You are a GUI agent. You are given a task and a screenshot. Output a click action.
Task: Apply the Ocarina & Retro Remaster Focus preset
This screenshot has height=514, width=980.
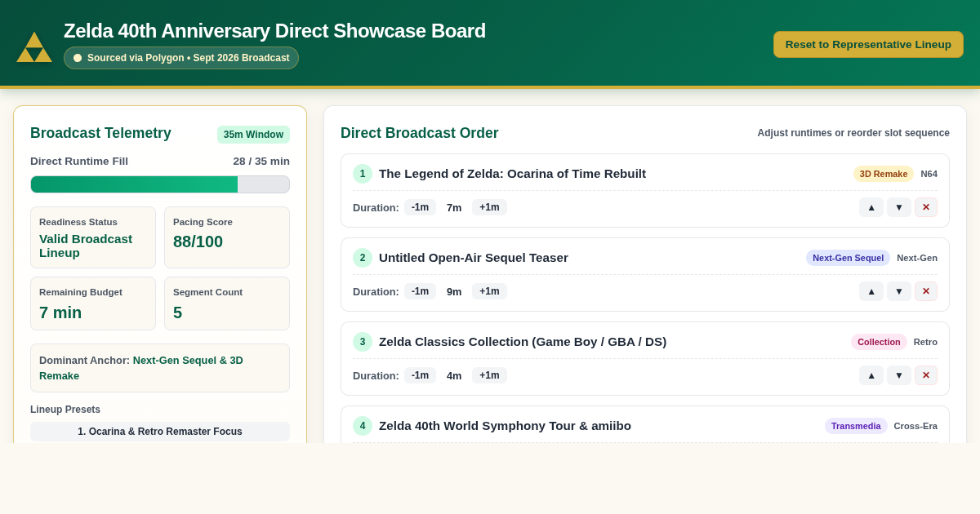pos(160,432)
